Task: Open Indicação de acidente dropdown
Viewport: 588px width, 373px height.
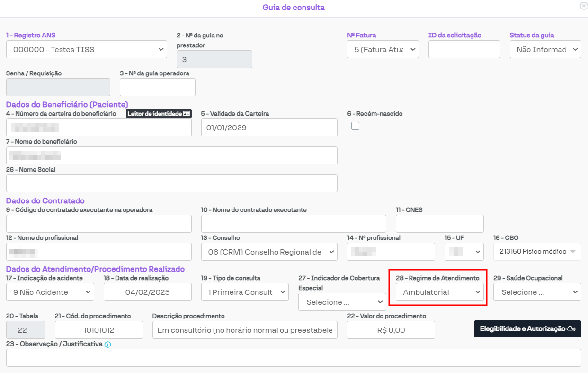Action: tap(50, 292)
